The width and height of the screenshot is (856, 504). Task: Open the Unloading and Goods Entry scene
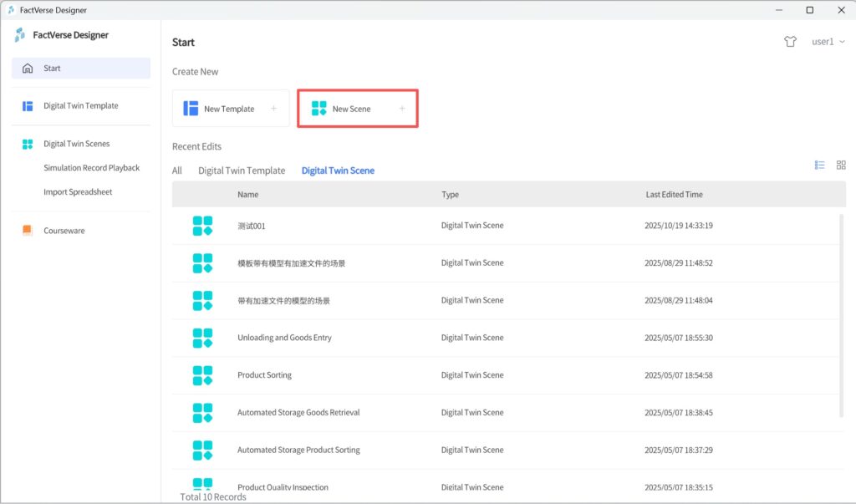(284, 338)
